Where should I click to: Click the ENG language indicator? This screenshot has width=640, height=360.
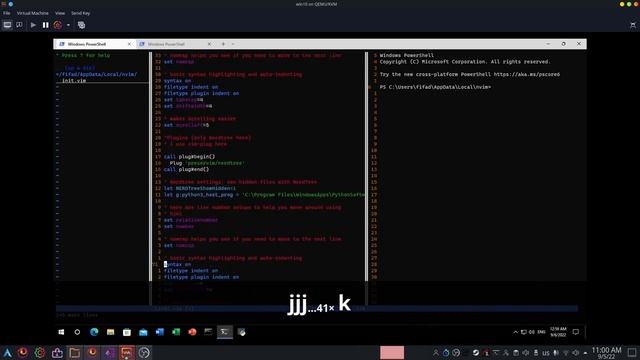pos(541,332)
